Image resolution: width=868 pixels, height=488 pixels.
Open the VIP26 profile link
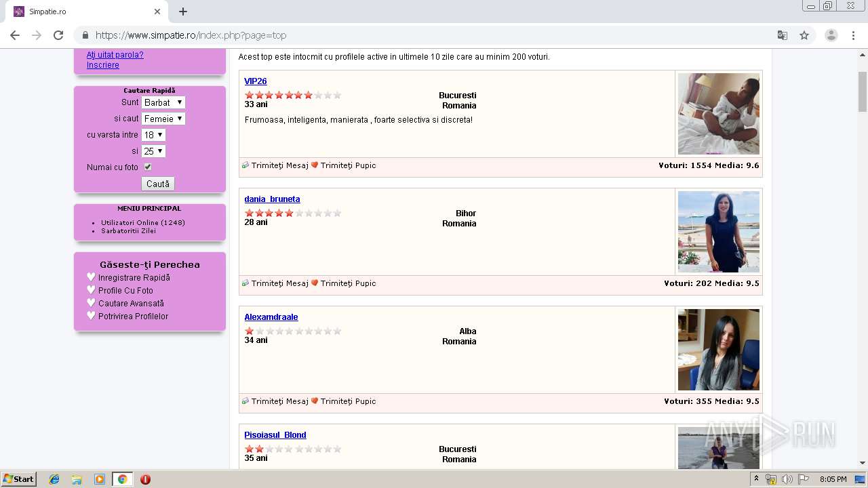point(256,81)
